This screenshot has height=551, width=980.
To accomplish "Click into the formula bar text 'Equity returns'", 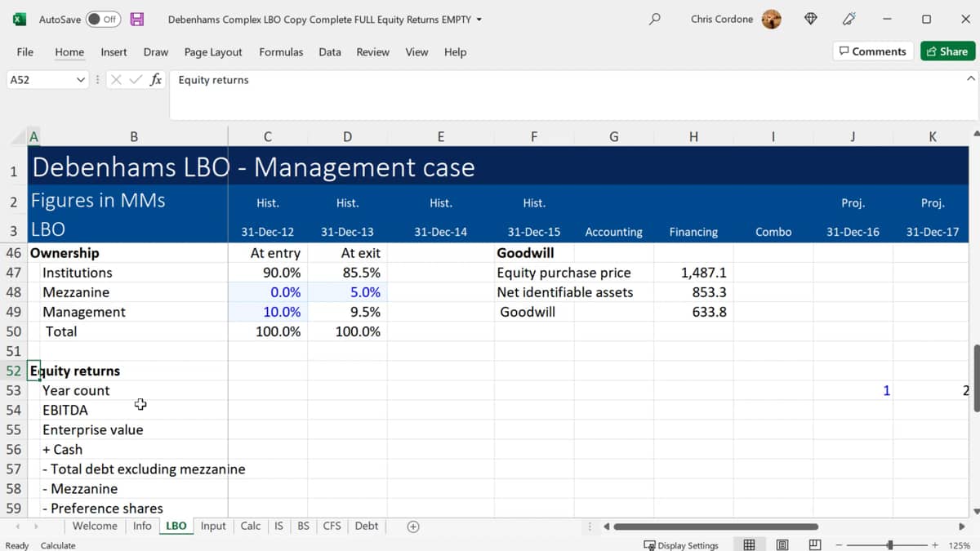I will click(x=213, y=80).
